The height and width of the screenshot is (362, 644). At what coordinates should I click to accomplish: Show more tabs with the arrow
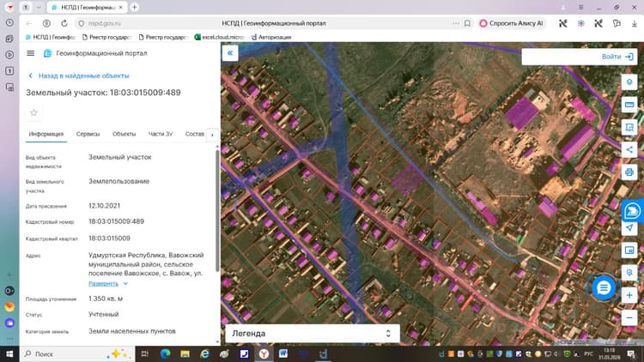pyautogui.click(x=212, y=135)
